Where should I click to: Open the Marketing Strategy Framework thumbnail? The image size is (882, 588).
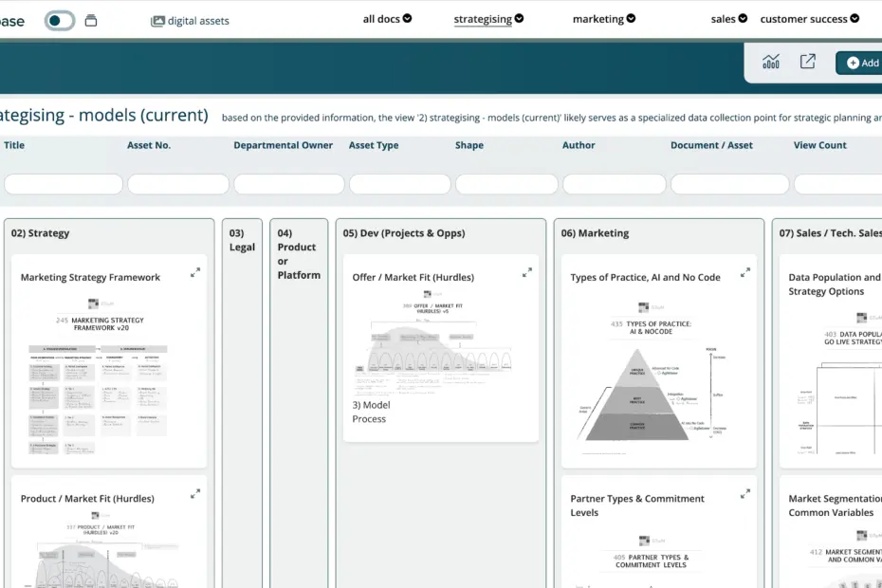(109, 379)
